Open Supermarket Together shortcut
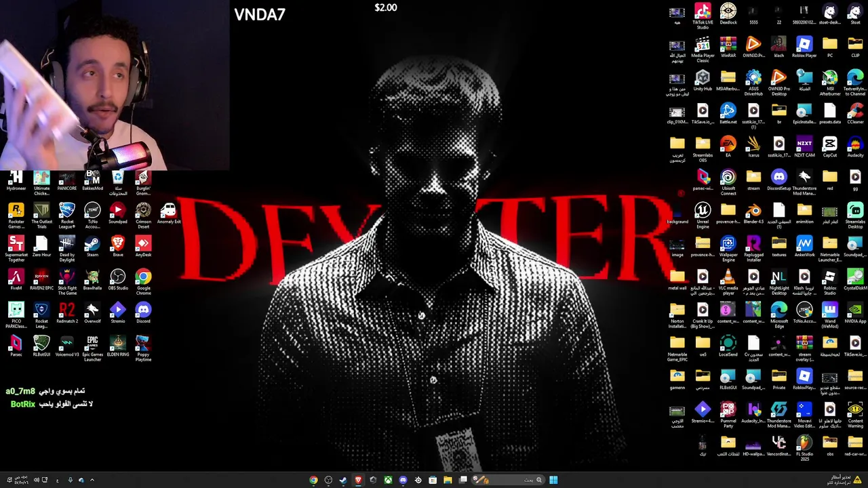The height and width of the screenshot is (488, 868). click(x=16, y=249)
